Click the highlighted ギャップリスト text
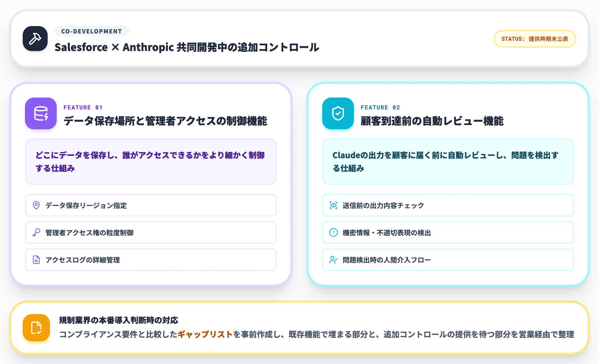The width and height of the screenshot is (599, 364). pos(205,335)
